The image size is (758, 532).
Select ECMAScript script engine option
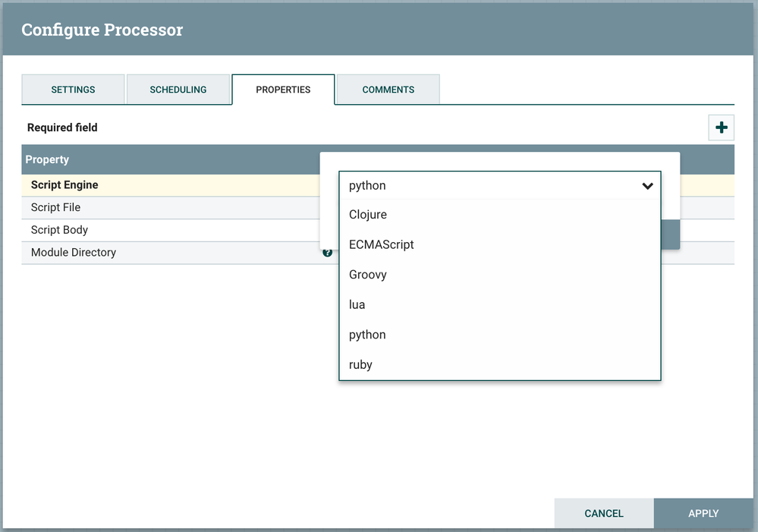pyautogui.click(x=382, y=244)
